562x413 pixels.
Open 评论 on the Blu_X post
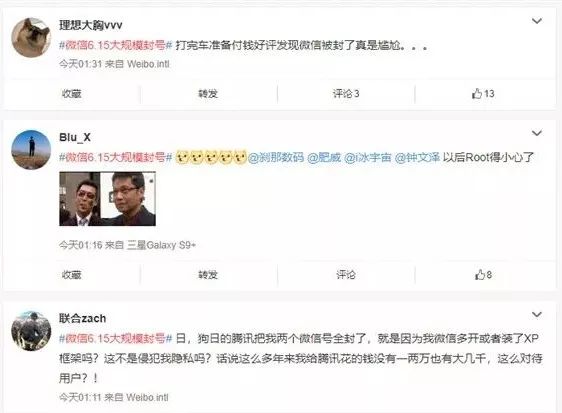(346, 275)
